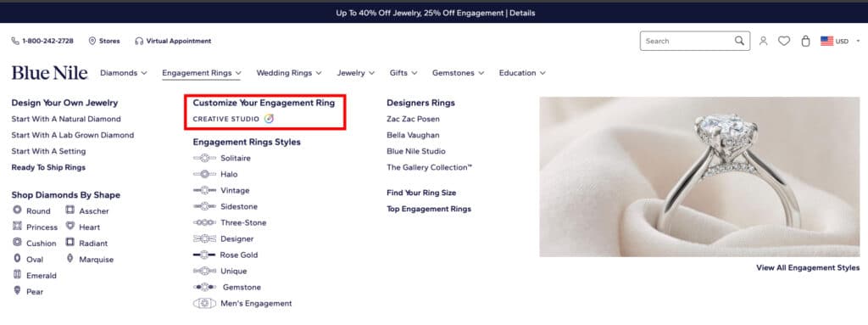Click the US flag currency icon
Screen dimensions: 868x325
coord(827,41)
